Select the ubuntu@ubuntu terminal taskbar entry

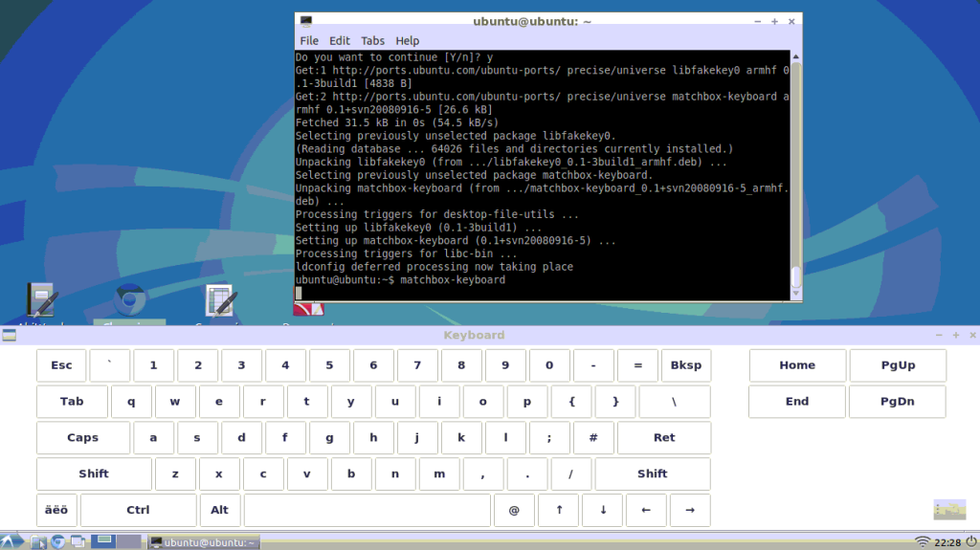[x=204, y=542]
